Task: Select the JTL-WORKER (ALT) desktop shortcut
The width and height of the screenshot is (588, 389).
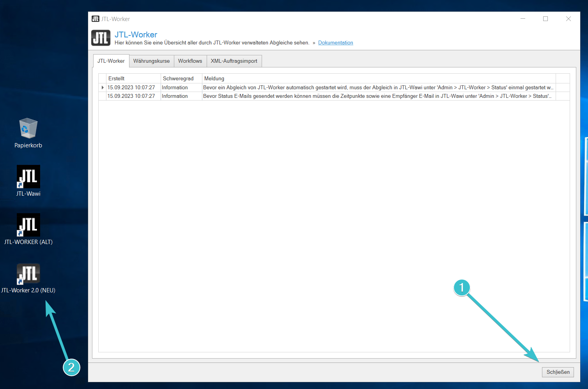Action: point(28,229)
